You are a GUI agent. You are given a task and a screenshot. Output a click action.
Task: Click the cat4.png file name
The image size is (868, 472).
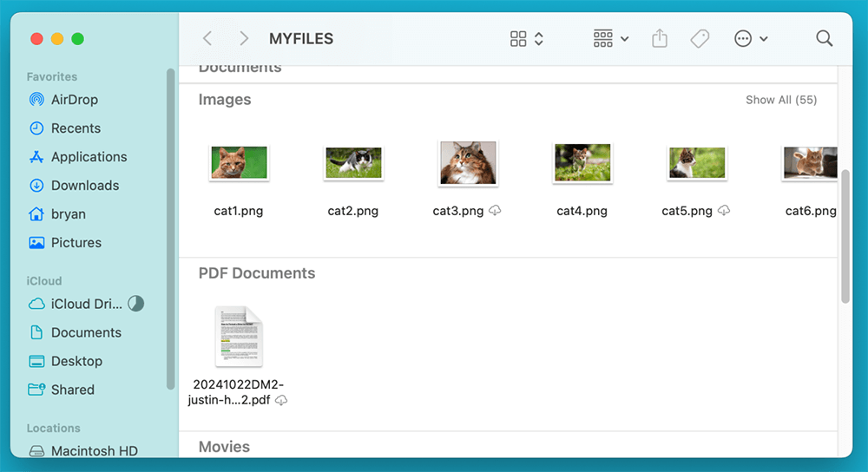[582, 211]
